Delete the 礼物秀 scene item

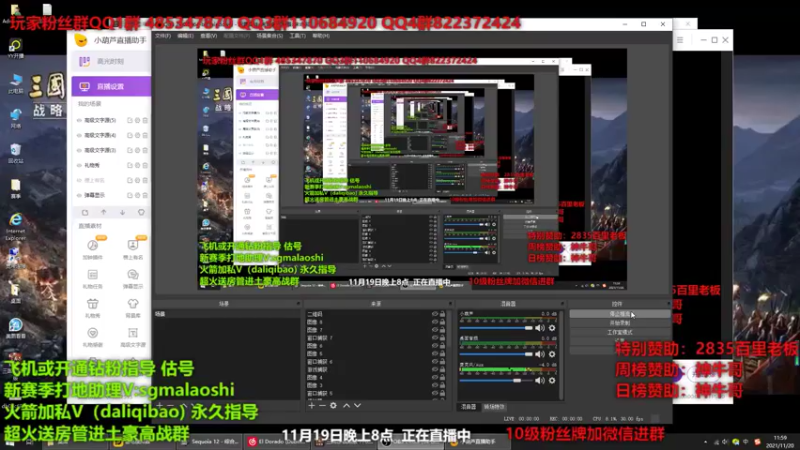145,165
